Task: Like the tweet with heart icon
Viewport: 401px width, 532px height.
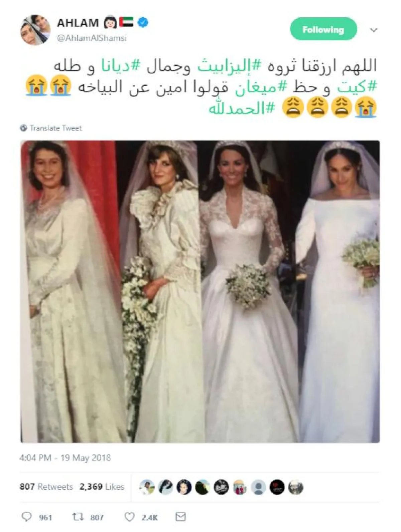Action: point(129,517)
